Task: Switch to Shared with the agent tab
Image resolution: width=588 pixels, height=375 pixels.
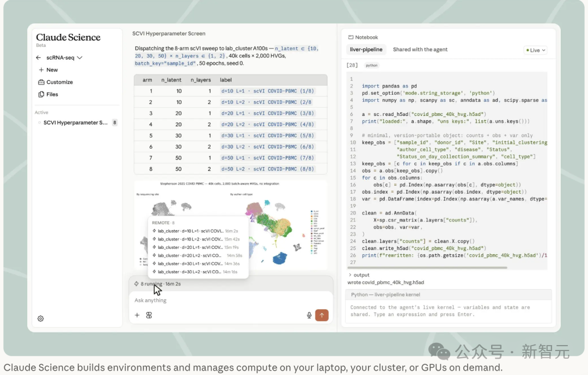Action: pos(420,50)
